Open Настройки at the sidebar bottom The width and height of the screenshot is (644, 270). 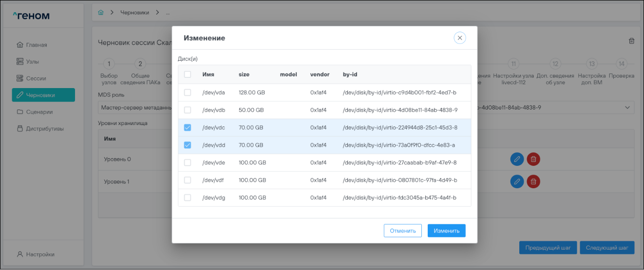tap(40, 254)
